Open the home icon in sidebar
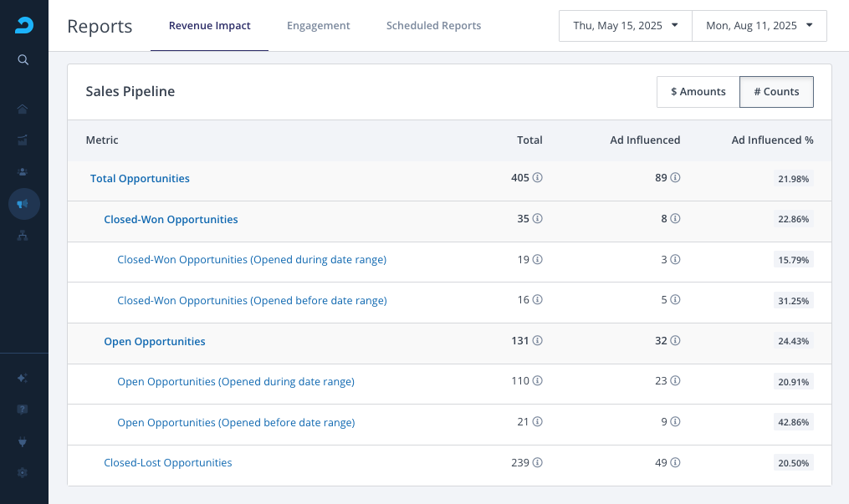849x504 pixels. [23, 109]
